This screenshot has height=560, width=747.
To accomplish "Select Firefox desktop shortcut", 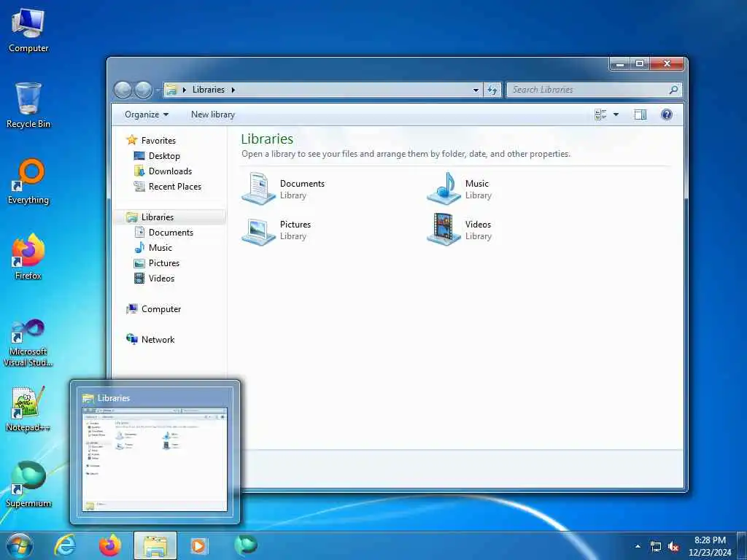I will (x=28, y=257).
